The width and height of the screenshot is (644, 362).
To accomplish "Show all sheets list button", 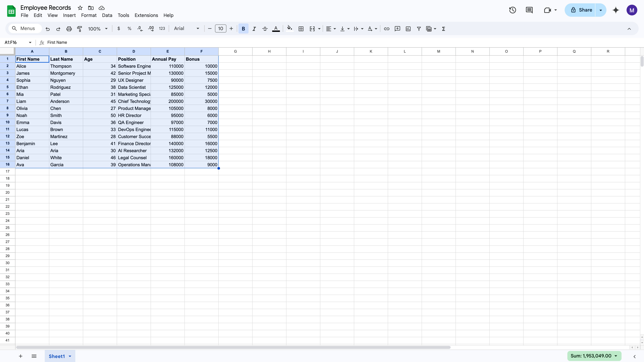I will tap(34, 356).
